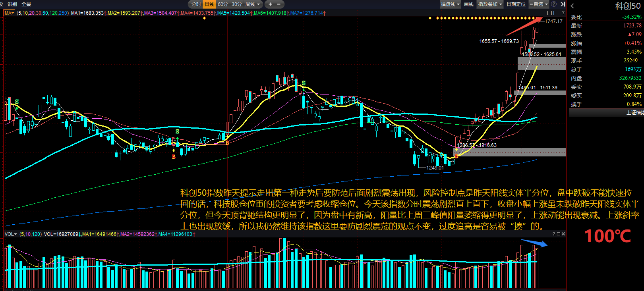Open the 周线 period dropdown
Viewport: 644px width, 291px height.
tap(253, 4)
